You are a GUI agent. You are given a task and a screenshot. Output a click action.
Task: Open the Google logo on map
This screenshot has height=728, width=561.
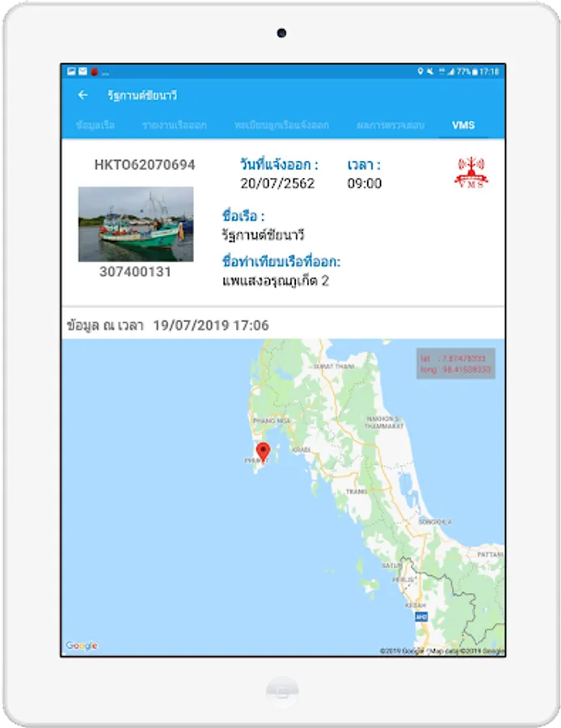pos(82,645)
